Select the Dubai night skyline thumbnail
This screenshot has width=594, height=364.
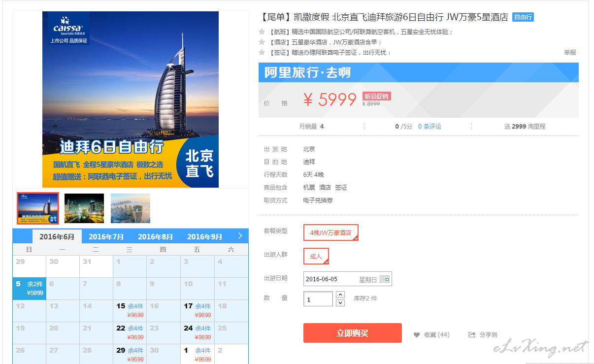pos(84,208)
